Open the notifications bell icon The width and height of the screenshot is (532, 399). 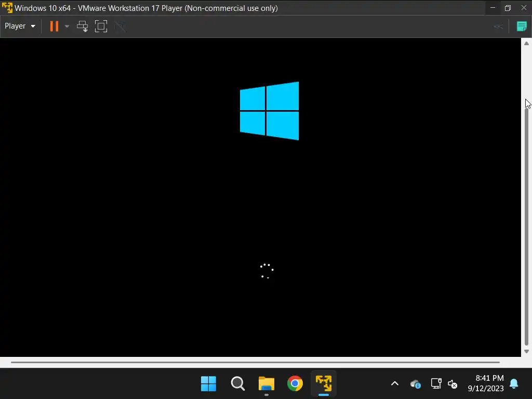pyautogui.click(x=514, y=384)
